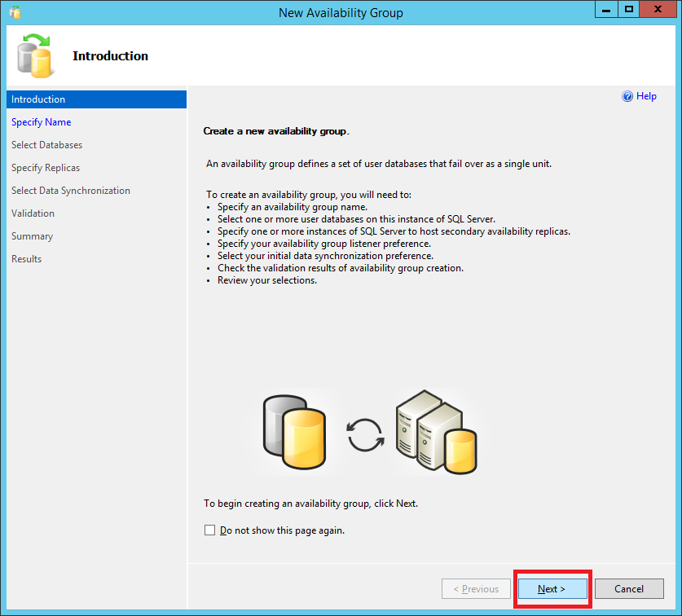Click the circular sync arrows graphic
682x616 pixels.
(365, 435)
